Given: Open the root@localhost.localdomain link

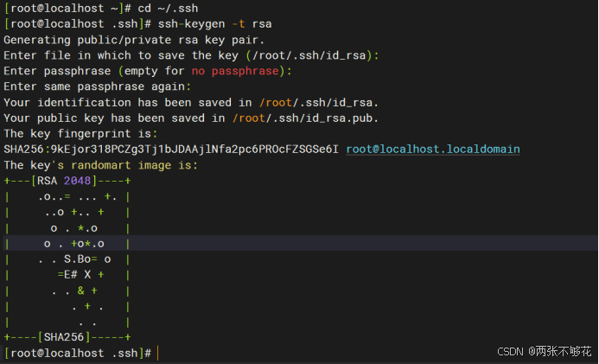Looking at the screenshot, I should (x=433, y=149).
